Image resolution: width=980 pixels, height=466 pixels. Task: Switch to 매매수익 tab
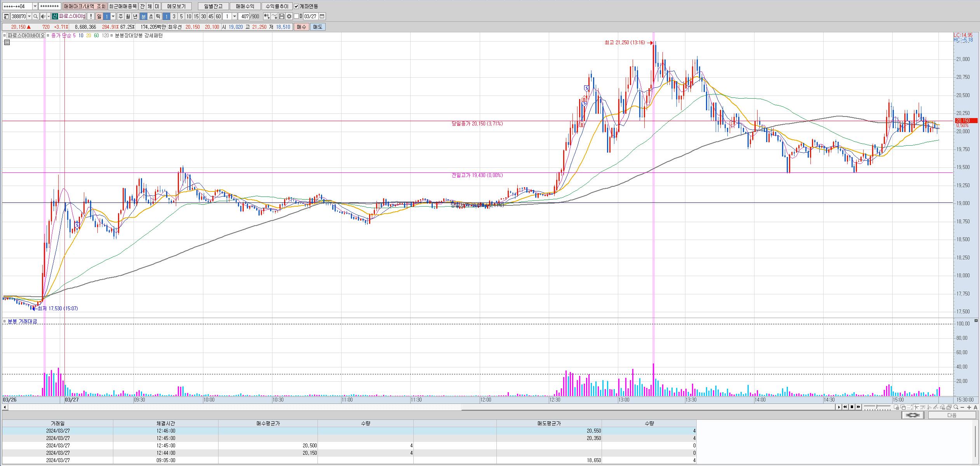tap(245, 6)
